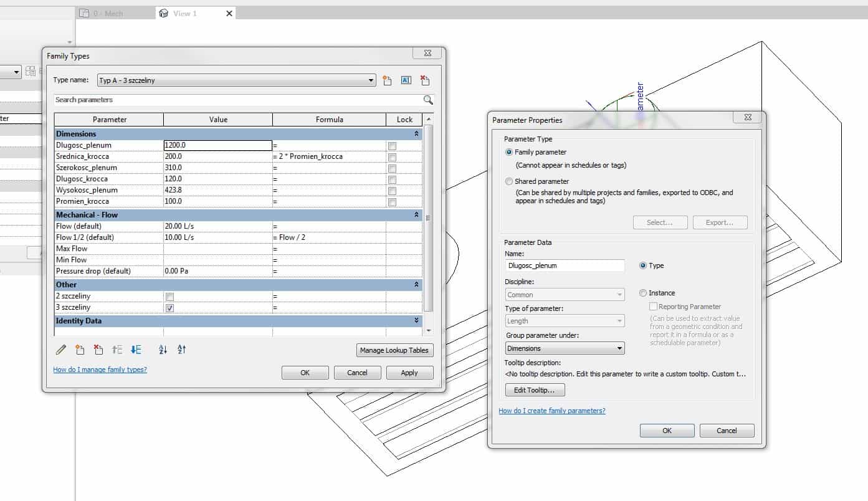This screenshot has height=501, width=868.
Task: Choose the Instance radio option
Action: (643, 293)
